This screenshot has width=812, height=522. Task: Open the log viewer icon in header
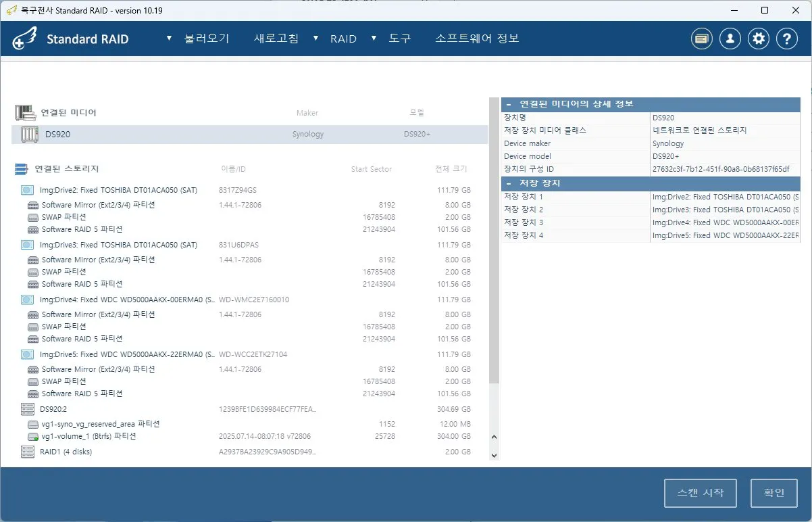pyautogui.click(x=702, y=39)
